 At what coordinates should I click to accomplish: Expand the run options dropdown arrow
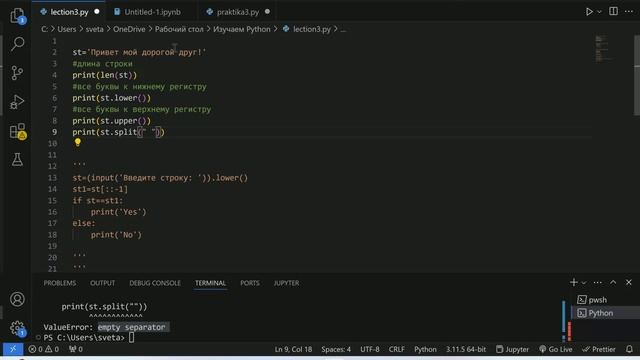click(x=599, y=12)
